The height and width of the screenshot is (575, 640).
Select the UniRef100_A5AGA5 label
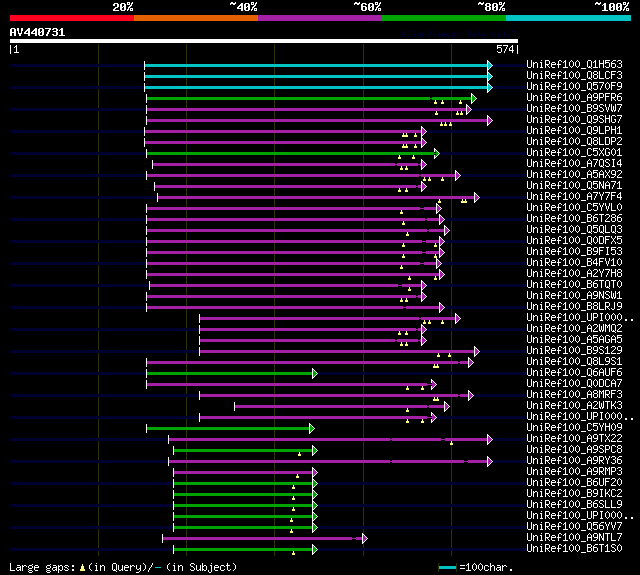(x=574, y=340)
